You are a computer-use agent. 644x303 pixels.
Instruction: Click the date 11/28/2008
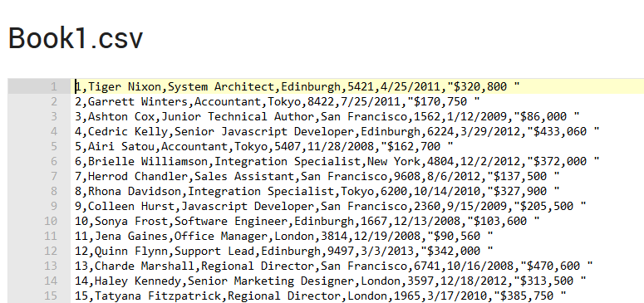click(x=341, y=147)
